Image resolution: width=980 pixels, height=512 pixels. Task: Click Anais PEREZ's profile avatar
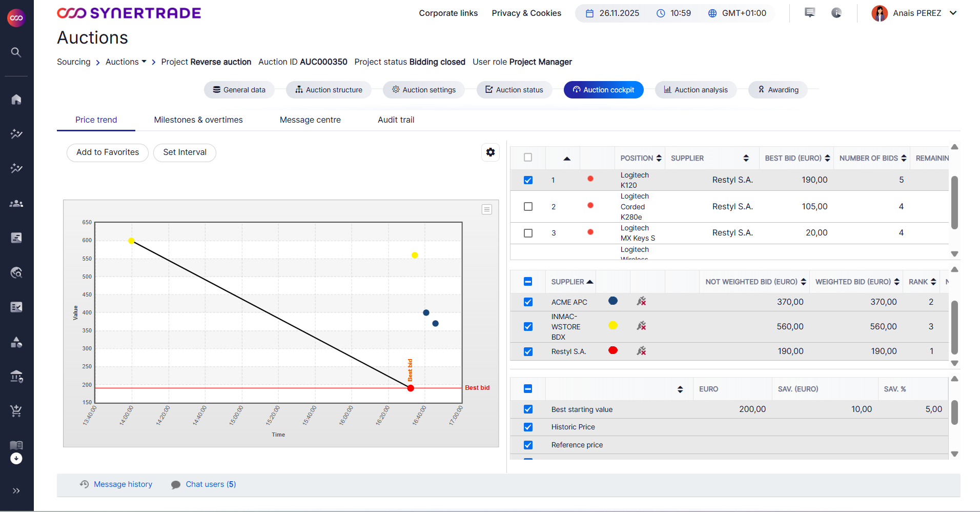pyautogui.click(x=880, y=13)
